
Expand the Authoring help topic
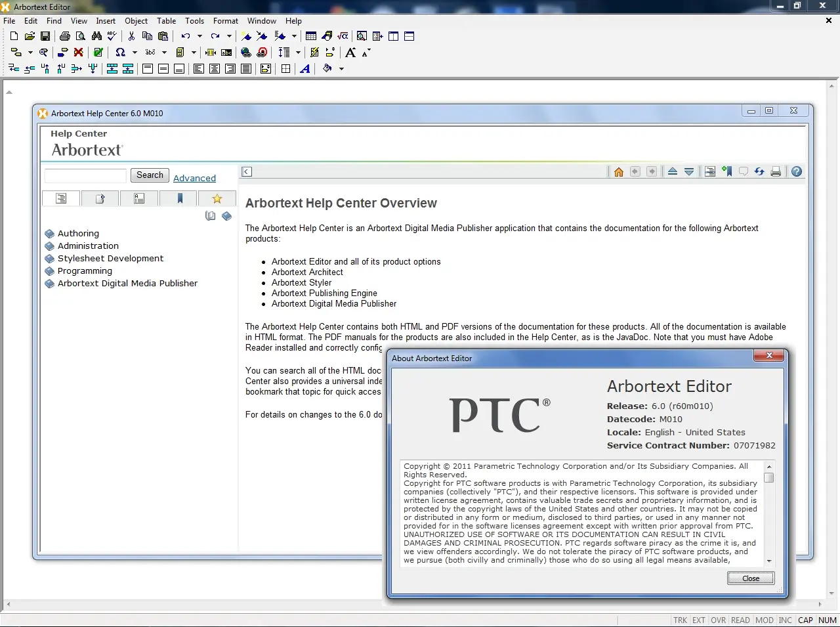click(x=78, y=233)
